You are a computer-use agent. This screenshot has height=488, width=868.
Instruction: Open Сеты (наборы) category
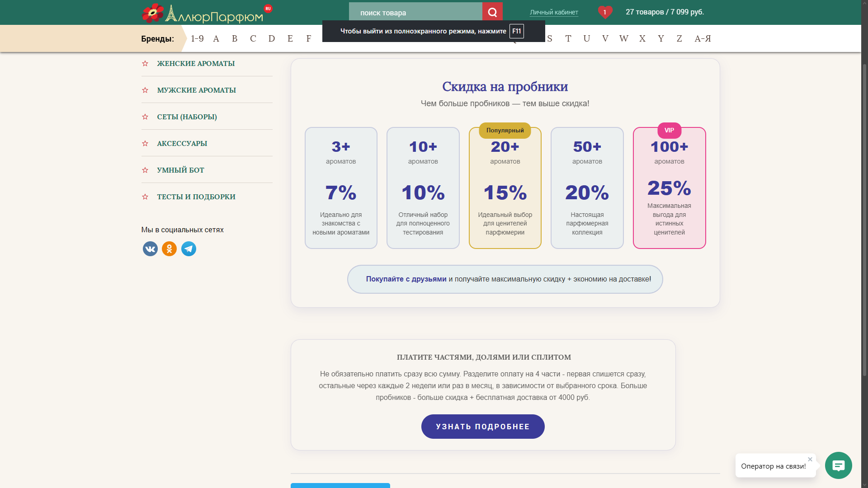(187, 117)
